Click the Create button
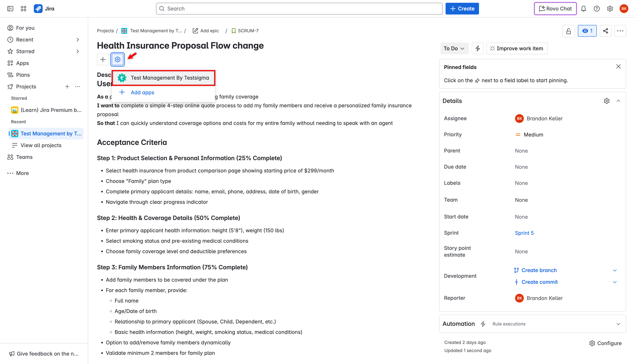635x364 pixels. (x=462, y=8)
